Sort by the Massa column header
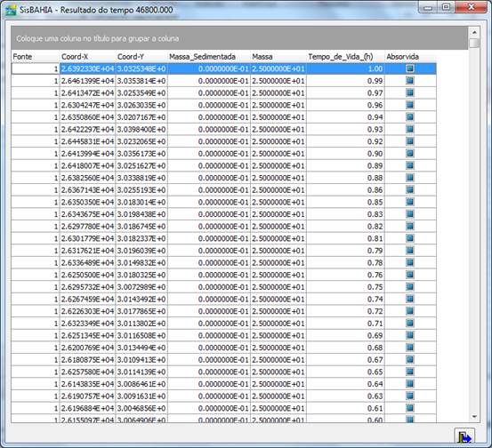Image resolution: width=492 pixels, height=448 pixels. pyautogui.click(x=278, y=57)
